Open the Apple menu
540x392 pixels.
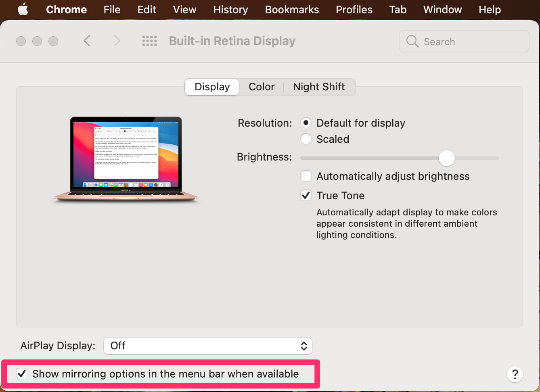pyautogui.click(x=23, y=9)
